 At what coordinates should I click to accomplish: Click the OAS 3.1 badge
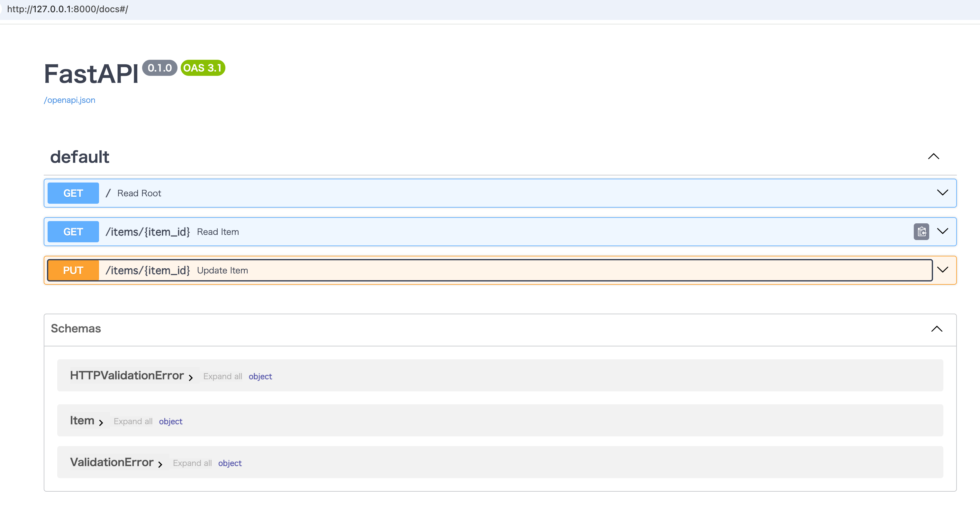203,68
